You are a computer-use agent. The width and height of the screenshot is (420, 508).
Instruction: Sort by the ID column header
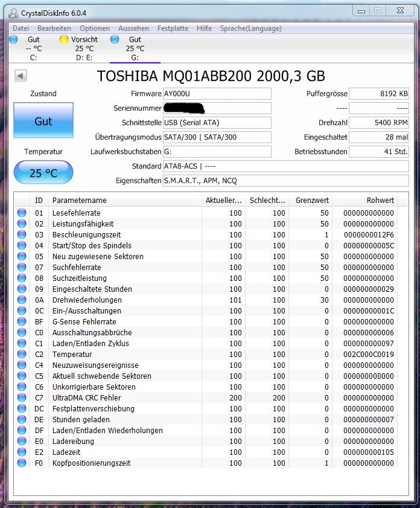[39, 200]
